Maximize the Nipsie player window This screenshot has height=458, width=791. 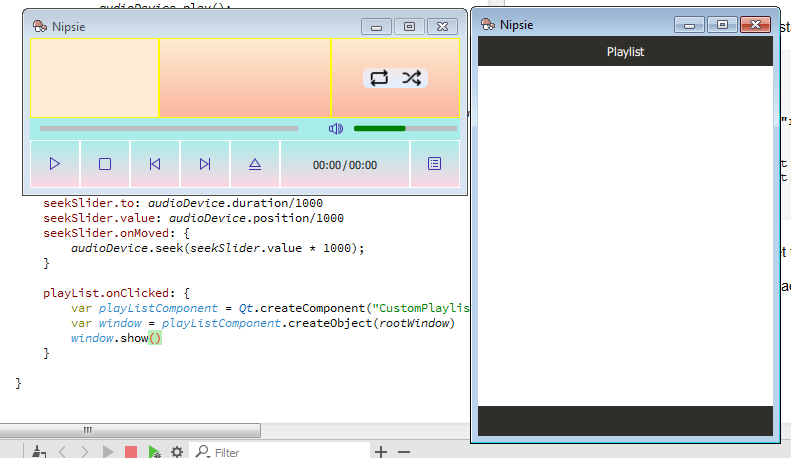(409, 27)
